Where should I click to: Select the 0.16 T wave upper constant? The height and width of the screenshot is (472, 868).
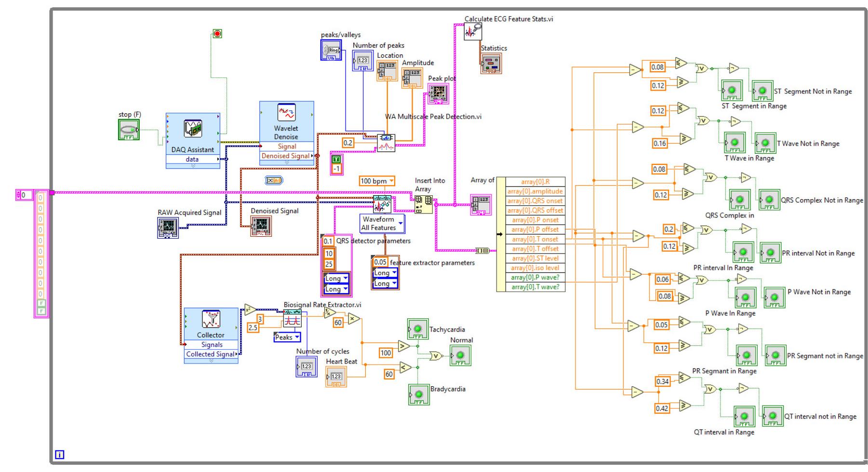[660, 143]
